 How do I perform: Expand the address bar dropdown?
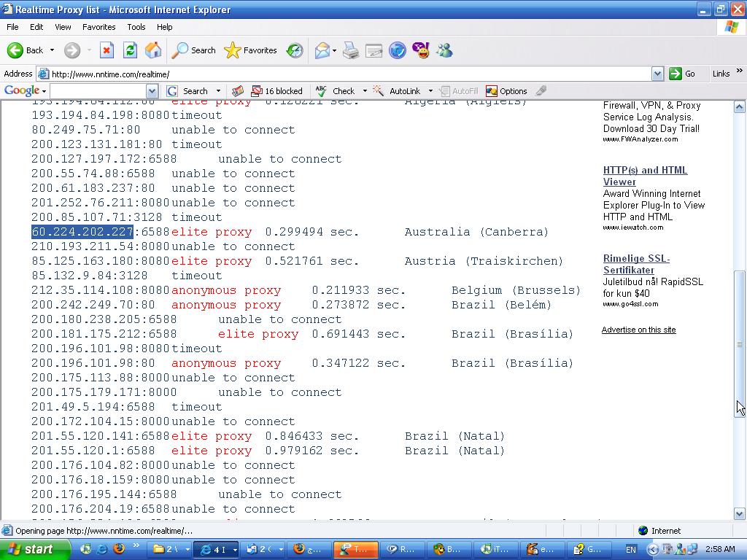click(657, 74)
